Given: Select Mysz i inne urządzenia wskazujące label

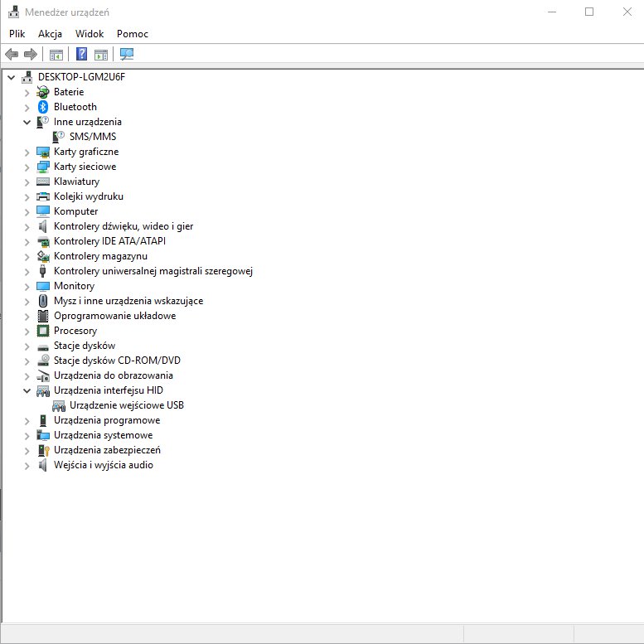Looking at the screenshot, I should click(x=128, y=301).
